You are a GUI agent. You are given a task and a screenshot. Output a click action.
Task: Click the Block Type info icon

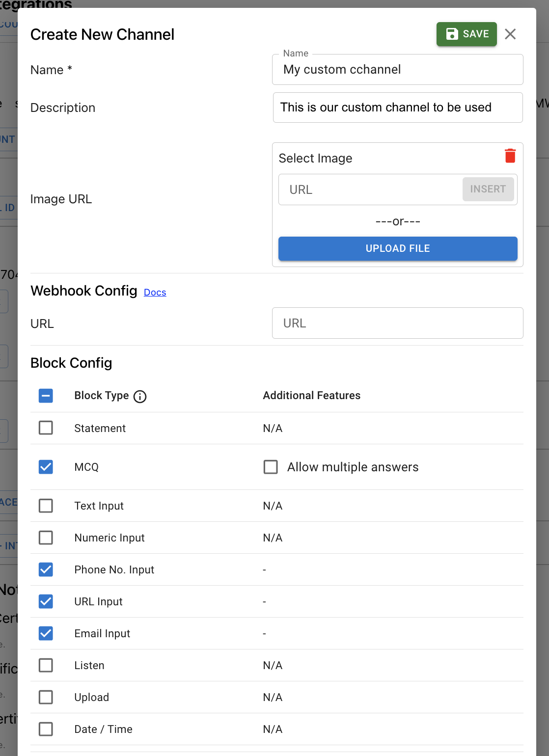coord(140,397)
